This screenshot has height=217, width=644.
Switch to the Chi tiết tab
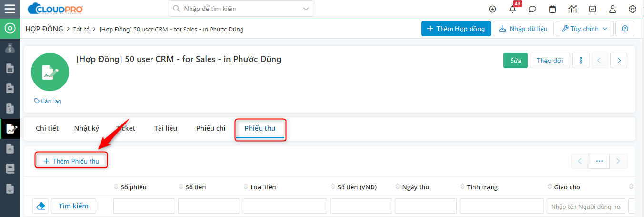click(x=47, y=128)
